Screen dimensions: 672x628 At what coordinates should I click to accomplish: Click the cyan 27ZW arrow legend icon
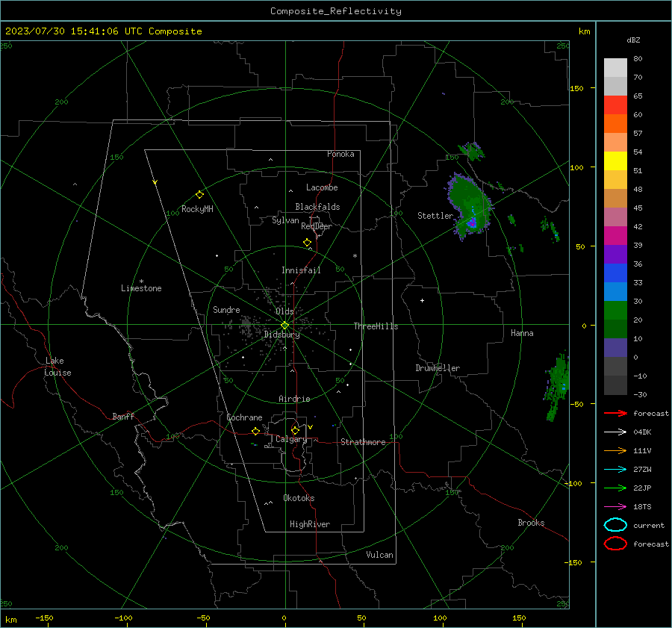(615, 470)
